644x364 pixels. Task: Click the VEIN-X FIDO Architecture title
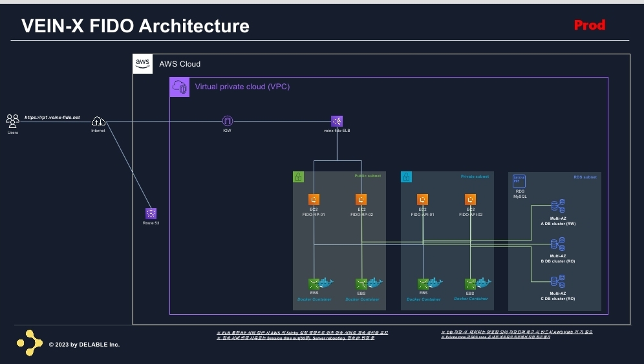point(135,26)
